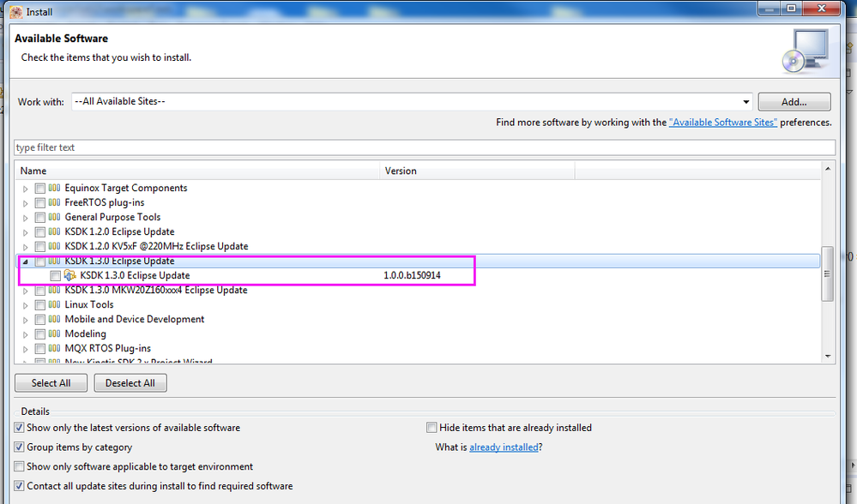Click the type filter text field
Image resolution: width=857 pixels, height=504 pixels.
pyautogui.click(x=425, y=147)
